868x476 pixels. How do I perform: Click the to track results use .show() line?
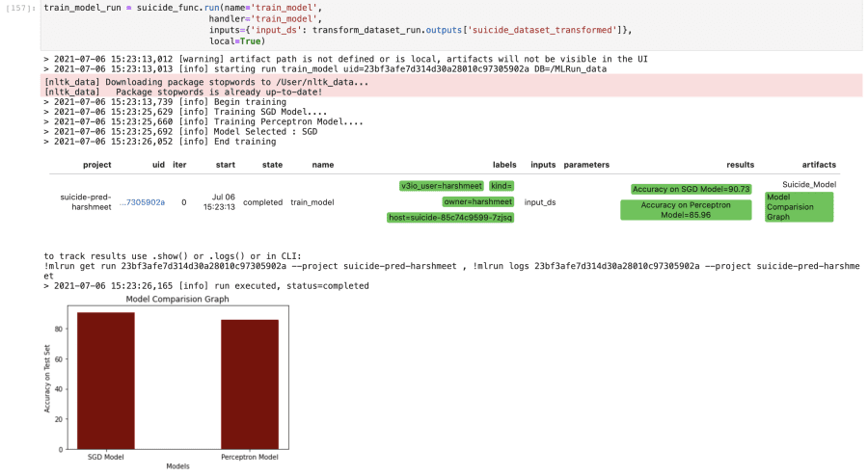pyautogui.click(x=173, y=256)
